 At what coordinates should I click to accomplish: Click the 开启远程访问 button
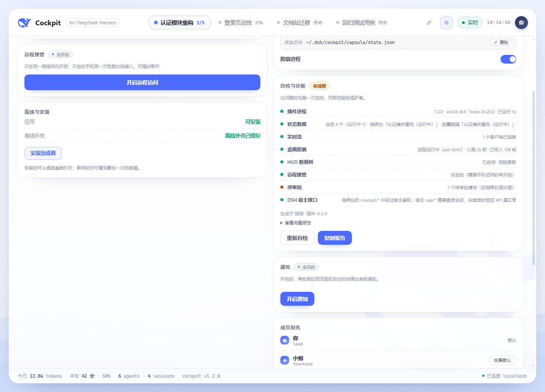click(142, 82)
